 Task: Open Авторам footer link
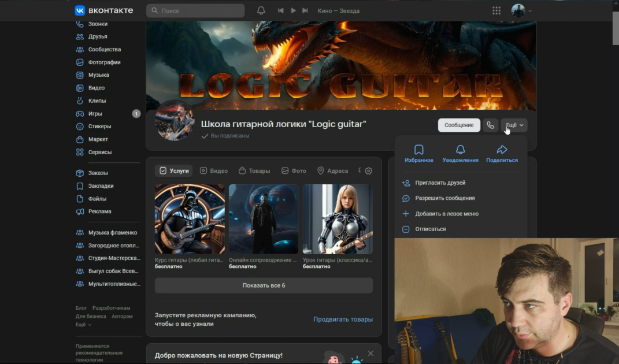[122, 316]
